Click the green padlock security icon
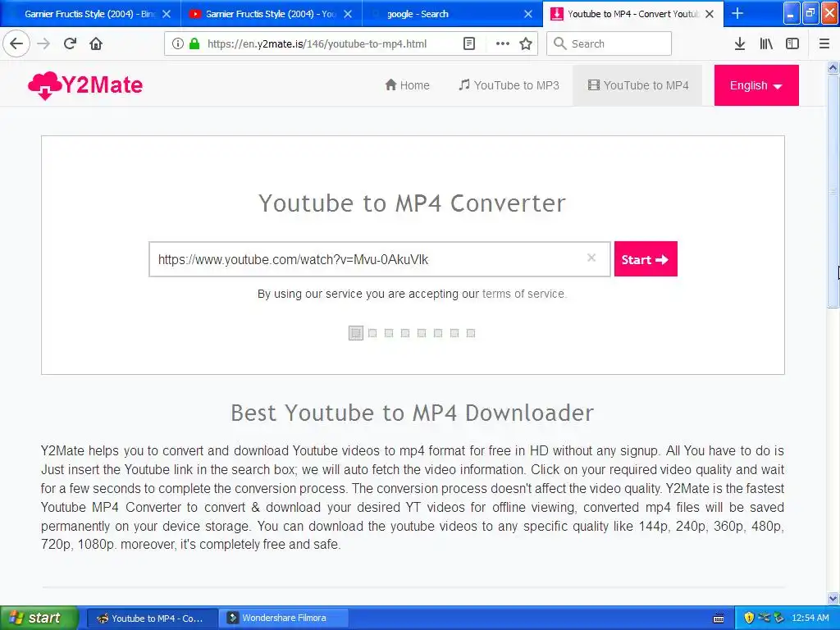 click(194, 44)
